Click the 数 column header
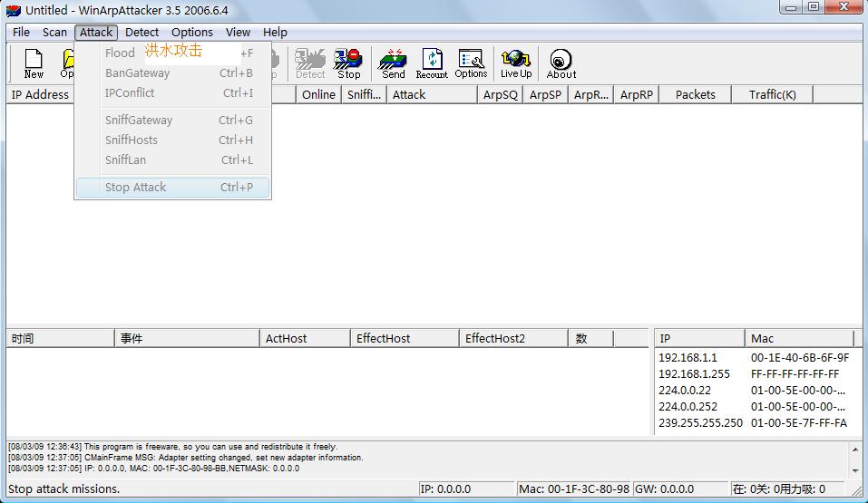 coord(590,338)
